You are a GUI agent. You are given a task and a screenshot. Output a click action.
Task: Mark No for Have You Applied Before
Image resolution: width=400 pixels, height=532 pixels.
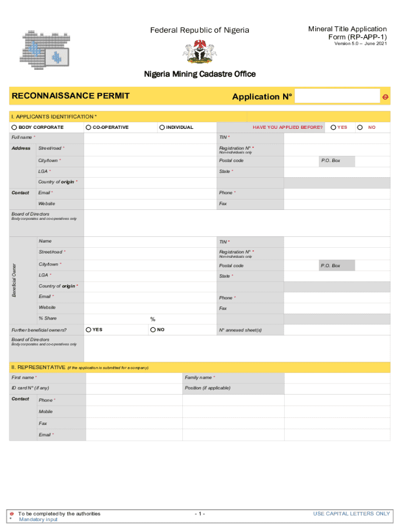point(359,127)
